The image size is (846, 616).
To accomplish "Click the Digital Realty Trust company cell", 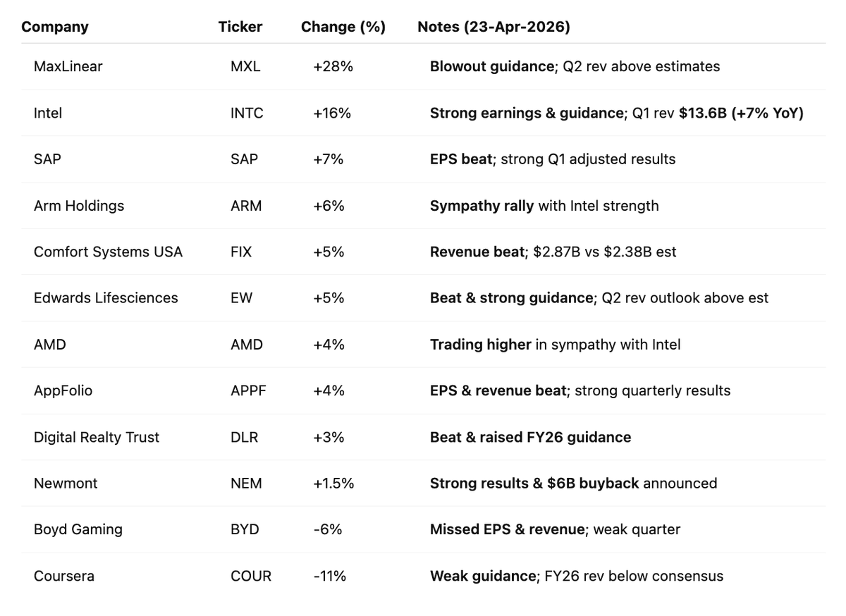I will coord(97,437).
